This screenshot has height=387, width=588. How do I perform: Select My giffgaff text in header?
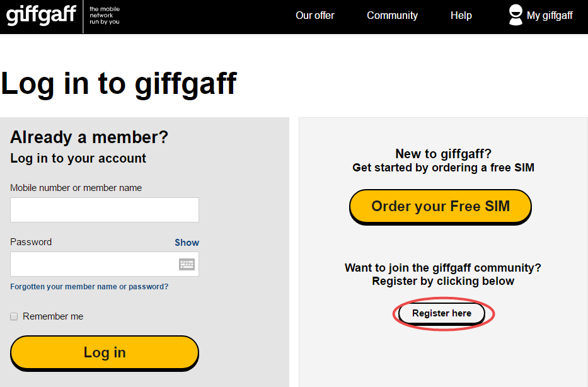[550, 15]
